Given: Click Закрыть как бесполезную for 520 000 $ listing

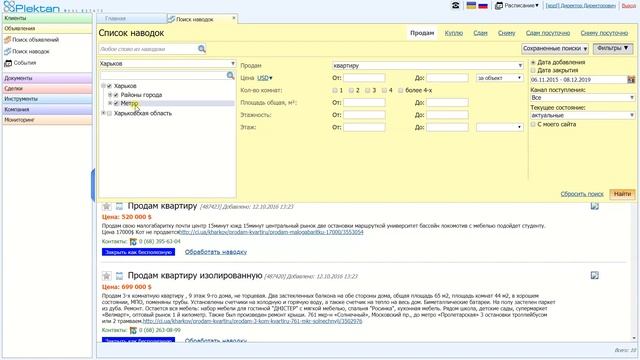Looking at the screenshot, I should pos(138,252).
